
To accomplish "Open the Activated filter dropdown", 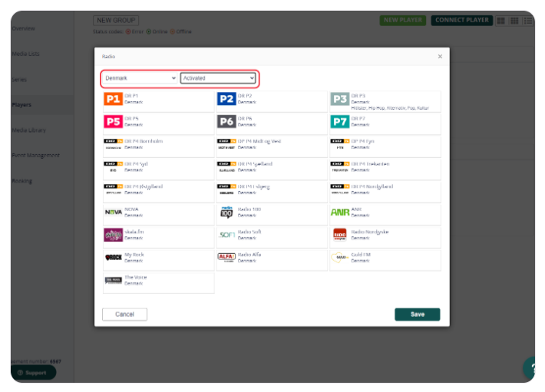I will (218, 78).
